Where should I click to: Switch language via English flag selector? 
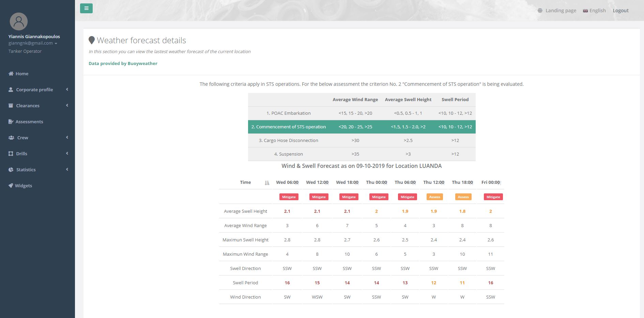pyautogui.click(x=594, y=11)
